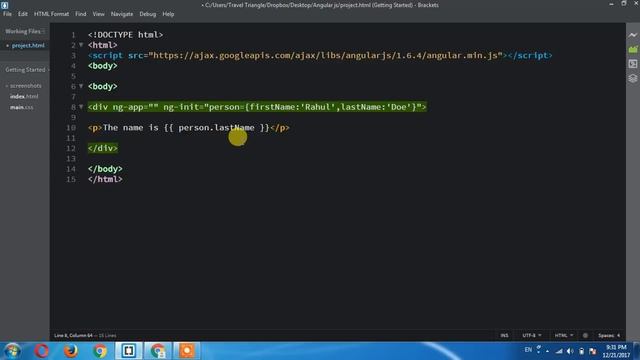Open the Find menu

coord(80,14)
